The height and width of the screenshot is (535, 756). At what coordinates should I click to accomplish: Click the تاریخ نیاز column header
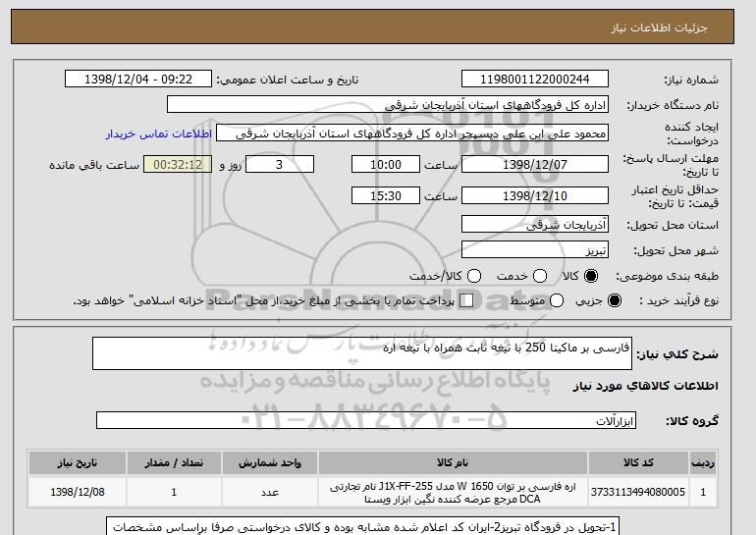click(x=78, y=462)
